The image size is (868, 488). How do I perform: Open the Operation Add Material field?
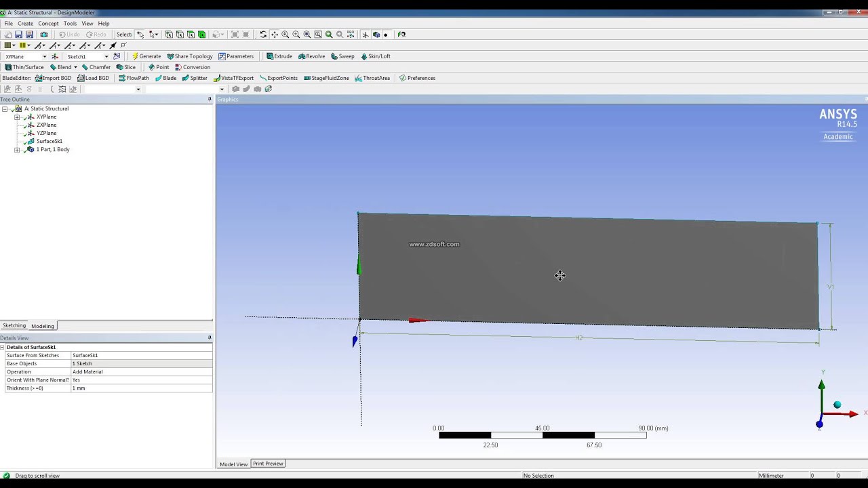[x=141, y=371]
